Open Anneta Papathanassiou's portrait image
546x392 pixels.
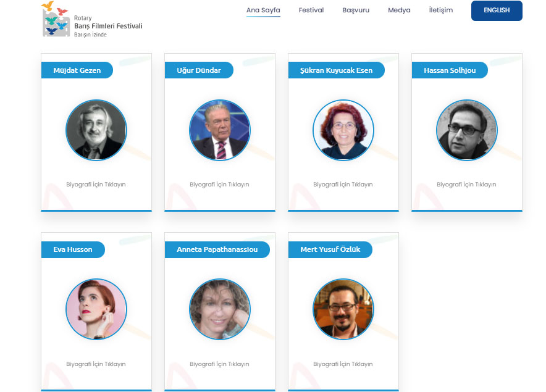[x=220, y=309]
